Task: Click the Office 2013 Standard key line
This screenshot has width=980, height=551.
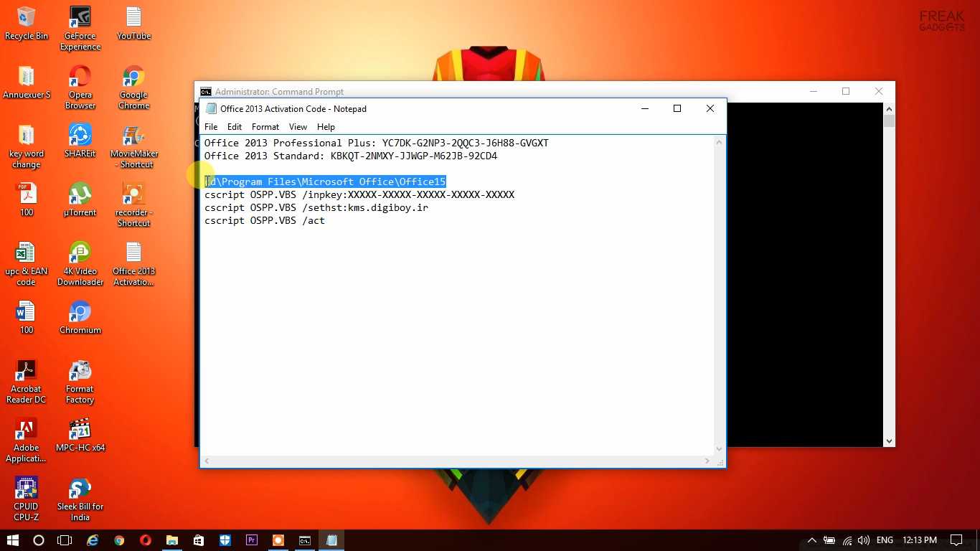Action: tap(351, 156)
